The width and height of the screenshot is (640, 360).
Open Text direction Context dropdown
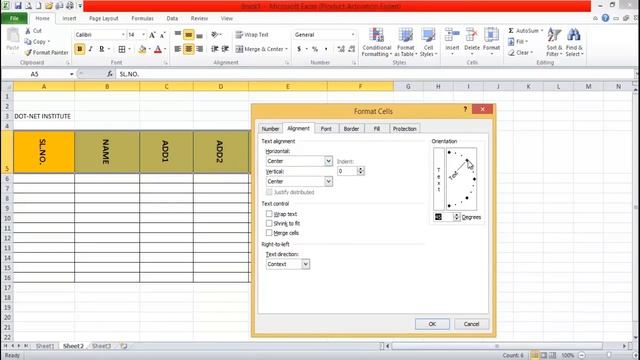point(305,264)
